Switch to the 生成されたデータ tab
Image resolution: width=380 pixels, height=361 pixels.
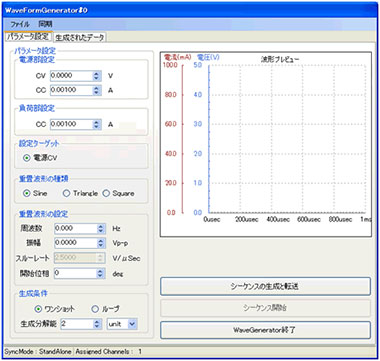click(79, 37)
